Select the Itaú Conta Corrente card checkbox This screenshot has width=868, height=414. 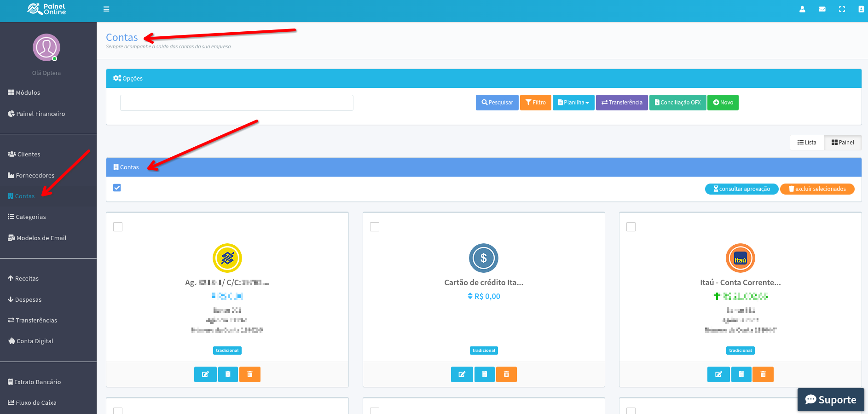click(x=631, y=227)
